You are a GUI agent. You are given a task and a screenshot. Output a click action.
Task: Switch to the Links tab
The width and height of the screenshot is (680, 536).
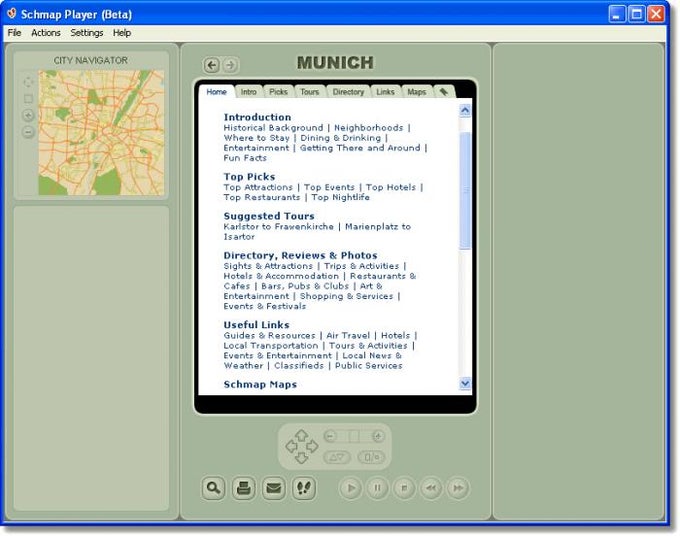coord(386,92)
